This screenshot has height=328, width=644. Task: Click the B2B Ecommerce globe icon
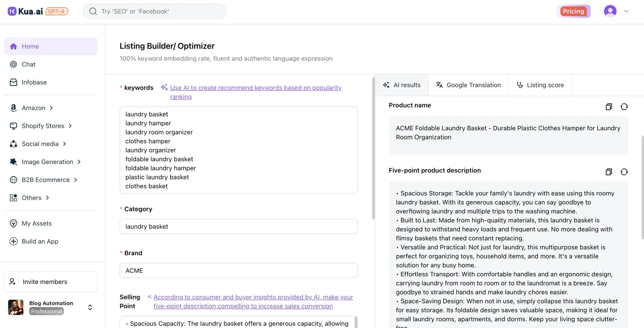click(13, 180)
